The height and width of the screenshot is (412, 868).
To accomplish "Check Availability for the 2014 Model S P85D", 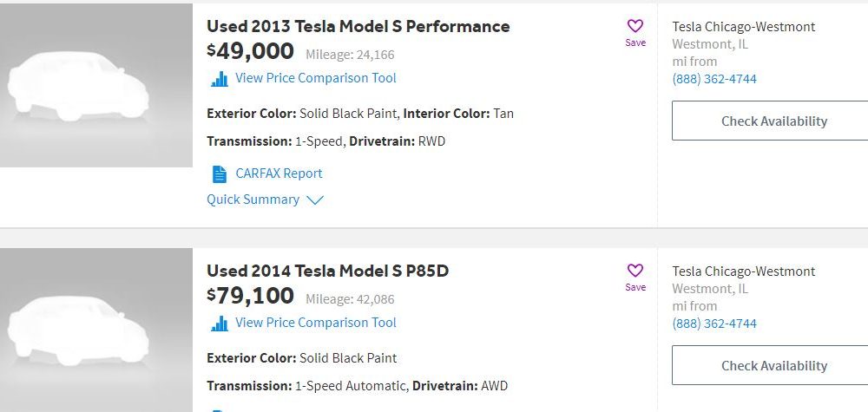I will (x=770, y=365).
